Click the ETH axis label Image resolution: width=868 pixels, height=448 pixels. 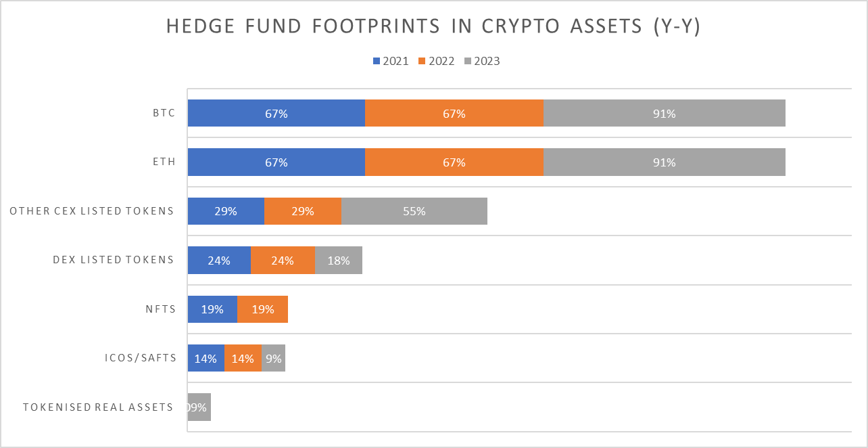point(164,162)
